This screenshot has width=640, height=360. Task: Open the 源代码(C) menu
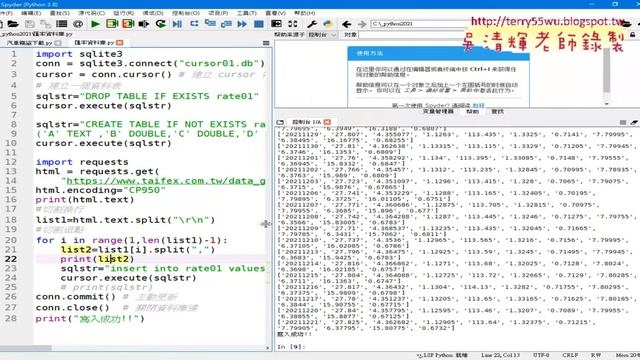[x=91, y=13]
